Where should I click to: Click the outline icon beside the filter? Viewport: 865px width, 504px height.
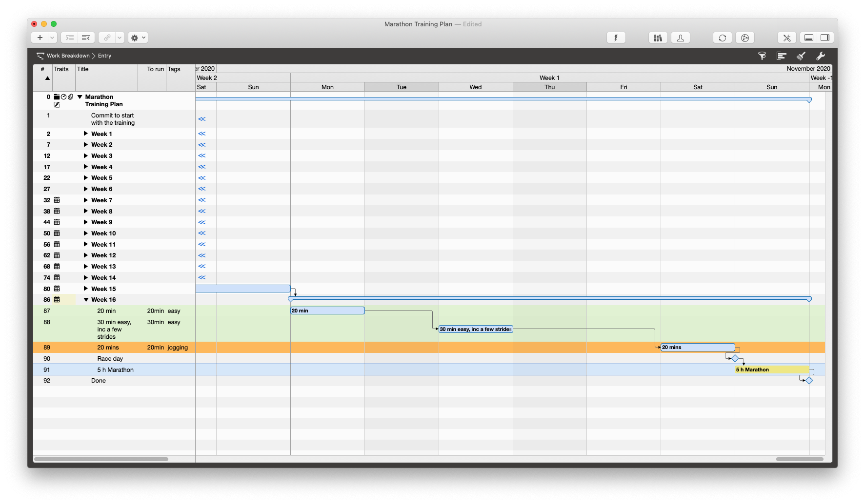pos(781,56)
